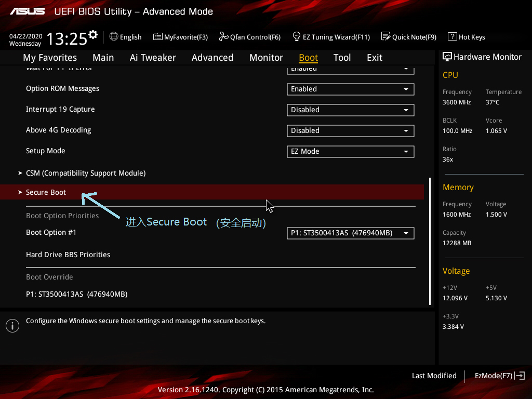Open the Tool tab

tap(342, 58)
